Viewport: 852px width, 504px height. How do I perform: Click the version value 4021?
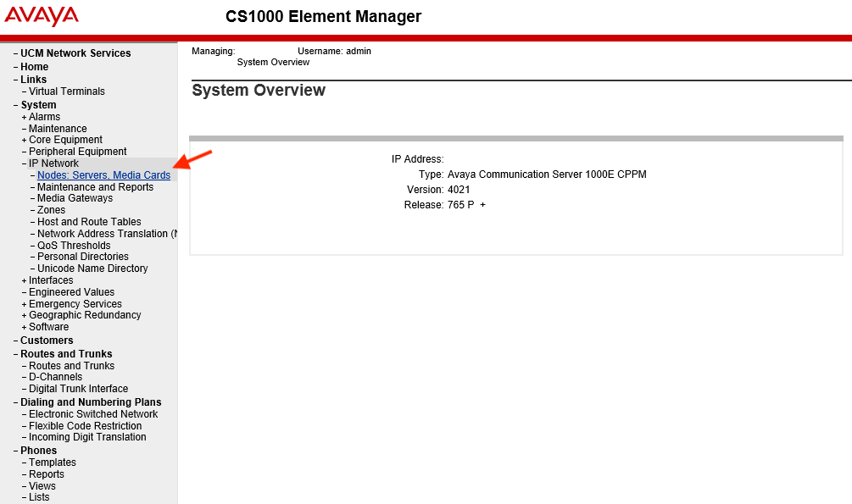click(x=459, y=190)
